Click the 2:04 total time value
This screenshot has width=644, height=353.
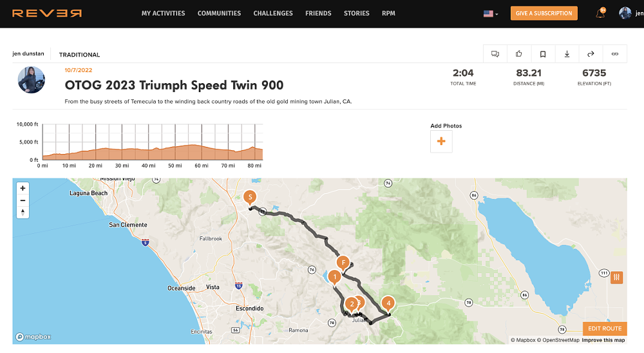463,73
